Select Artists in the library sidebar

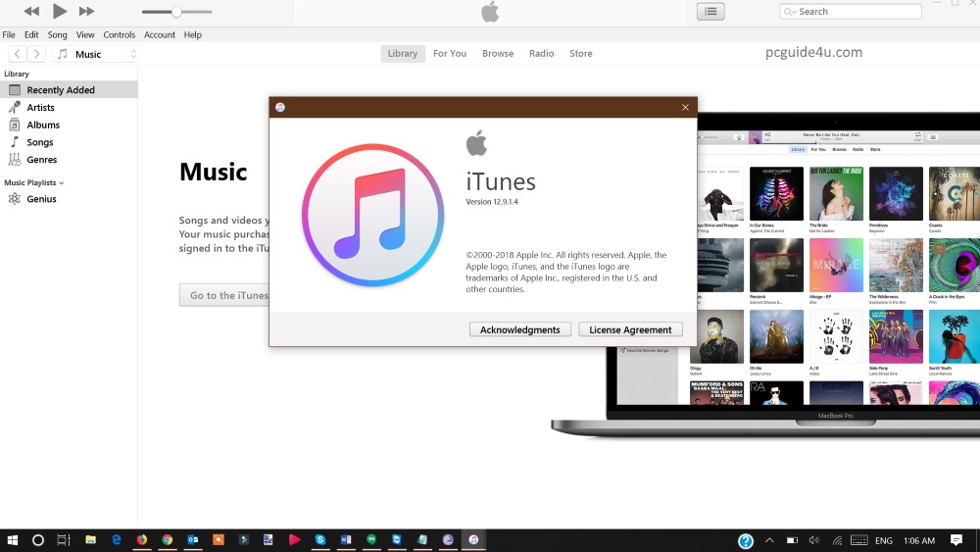click(x=40, y=108)
